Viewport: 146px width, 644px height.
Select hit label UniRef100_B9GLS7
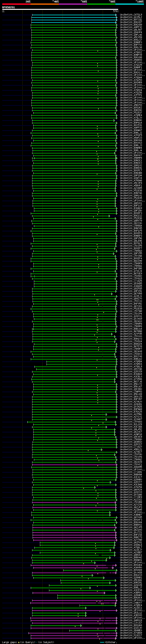tap(131, 40)
